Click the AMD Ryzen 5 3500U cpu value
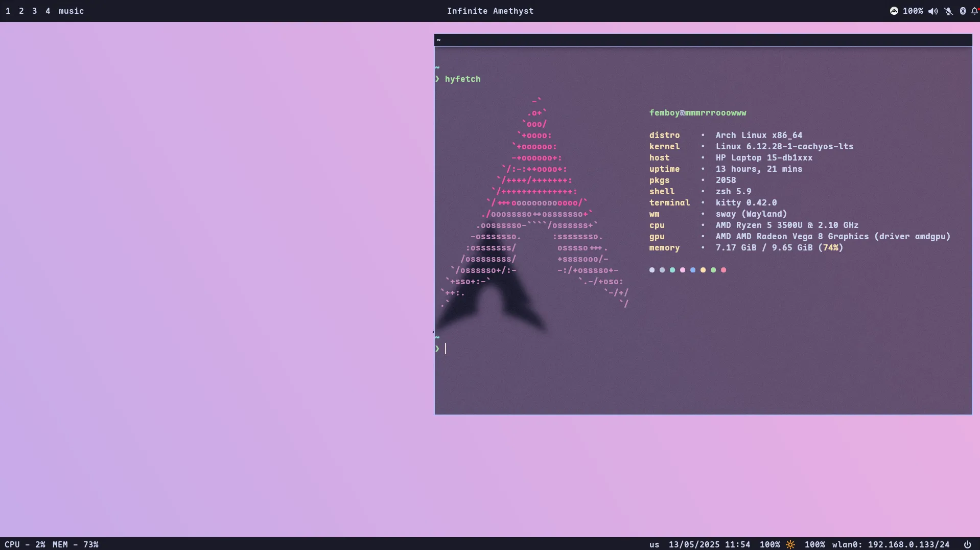This screenshot has width=980, height=550. [x=787, y=225]
